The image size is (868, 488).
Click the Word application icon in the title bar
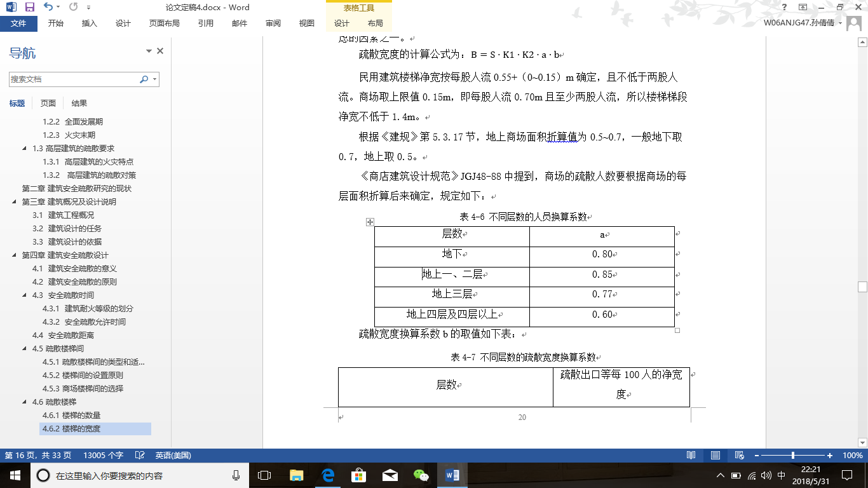pyautogui.click(x=10, y=8)
